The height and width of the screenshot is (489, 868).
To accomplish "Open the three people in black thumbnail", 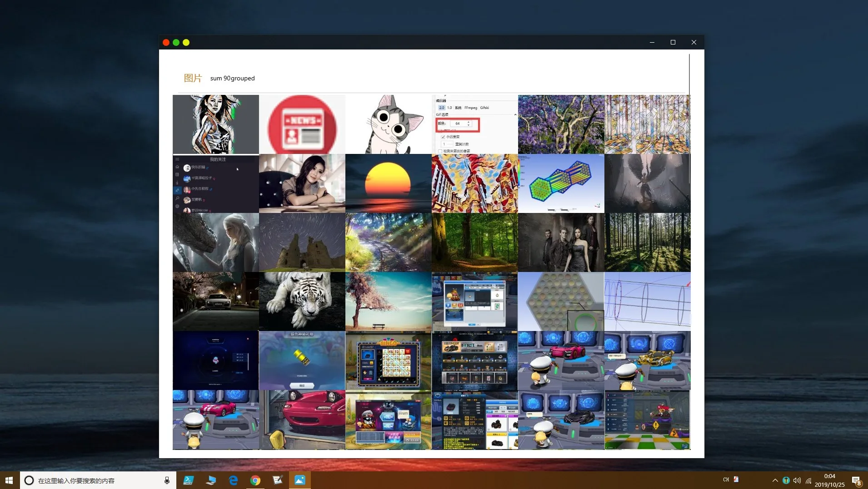I will click(561, 242).
